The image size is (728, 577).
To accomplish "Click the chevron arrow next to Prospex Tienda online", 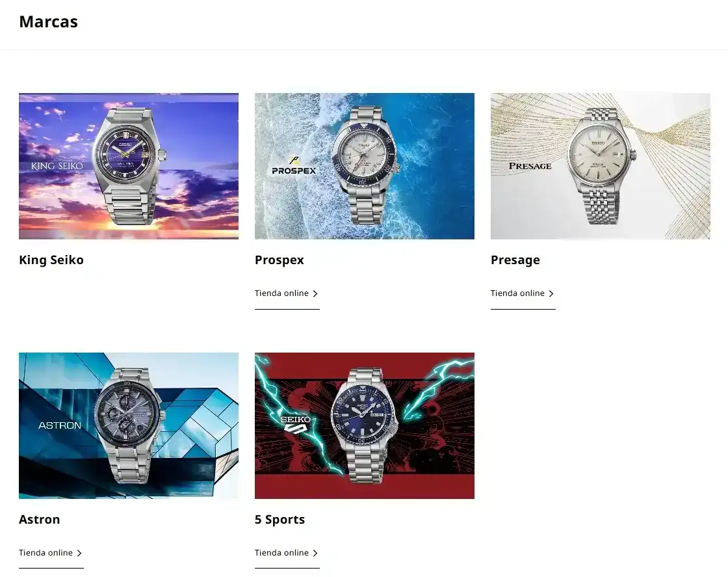I will click(315, 293).
